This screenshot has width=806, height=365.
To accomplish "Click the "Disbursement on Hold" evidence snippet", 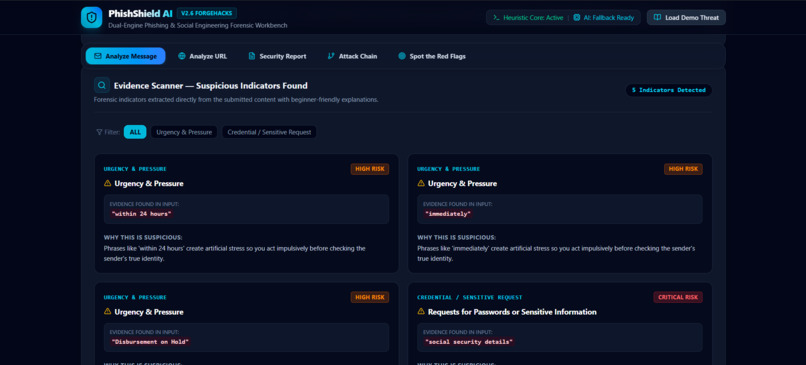I will click(150, 342).
